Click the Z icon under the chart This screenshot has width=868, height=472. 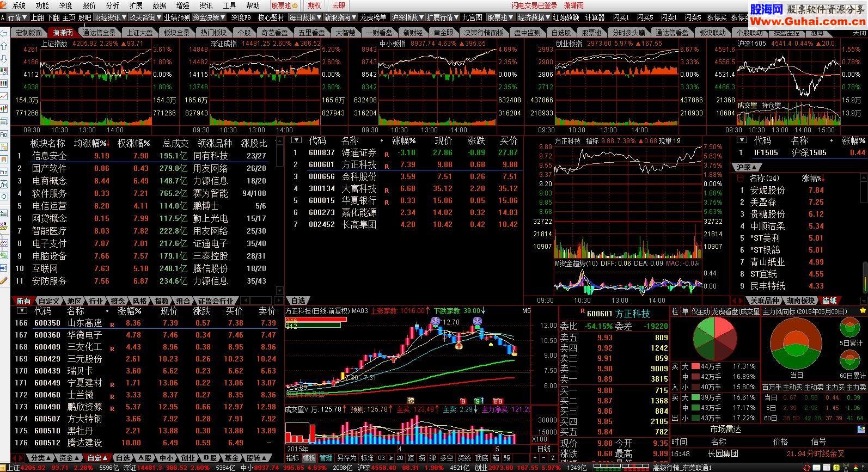[x=552, y=458]
